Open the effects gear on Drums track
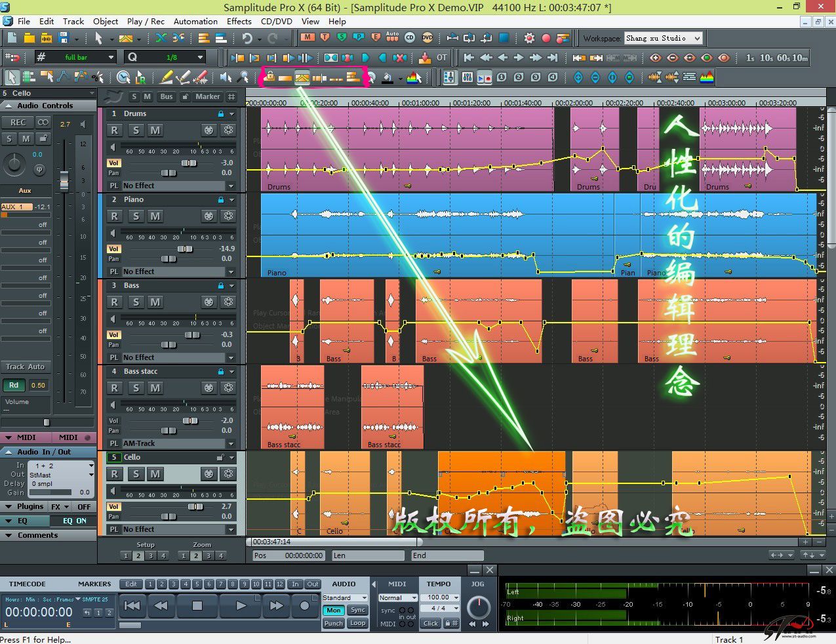The height and width of the screenshot is (644, 836). pyautogui.click(x=228, y=130)
